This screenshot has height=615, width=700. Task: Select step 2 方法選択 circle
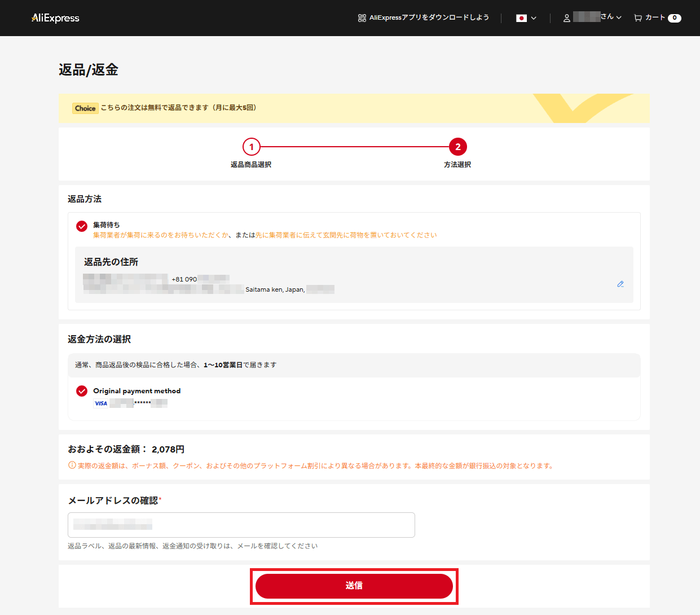(x=457, y=147)
